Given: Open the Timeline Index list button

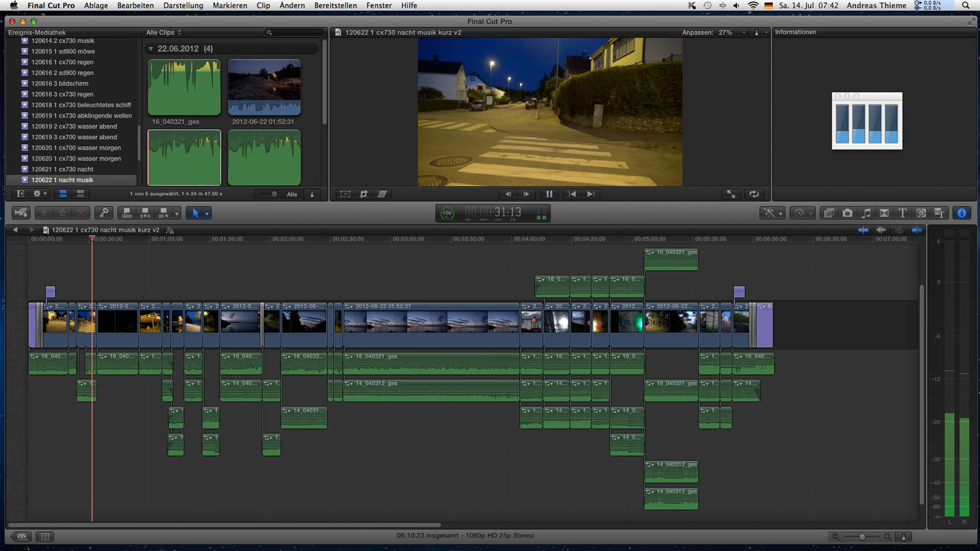Looking at the screenshot, I should (x=45, y=537).
